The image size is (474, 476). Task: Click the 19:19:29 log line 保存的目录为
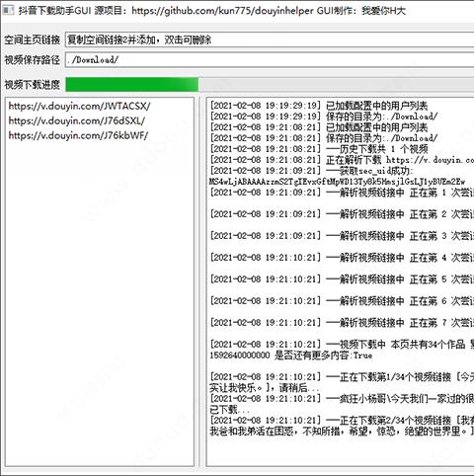click(324, 117)
